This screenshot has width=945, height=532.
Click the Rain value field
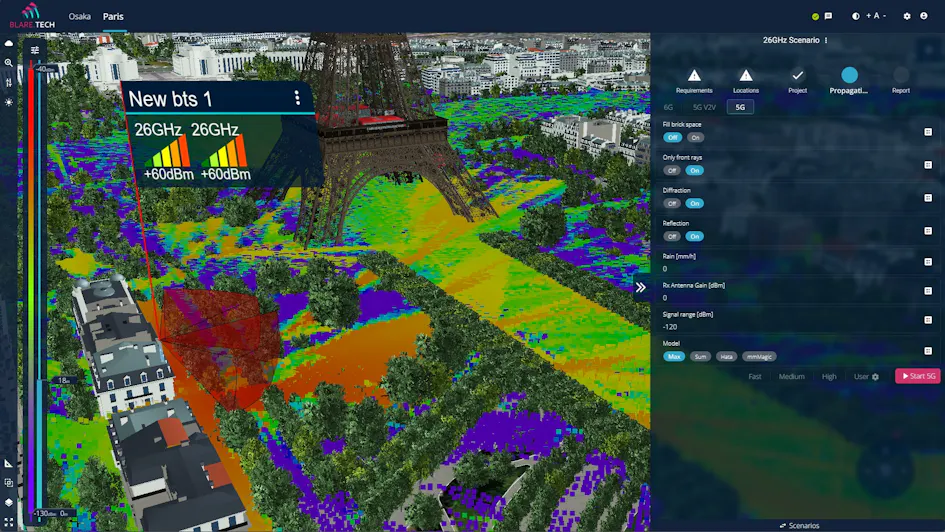click(x=791, y=269)
